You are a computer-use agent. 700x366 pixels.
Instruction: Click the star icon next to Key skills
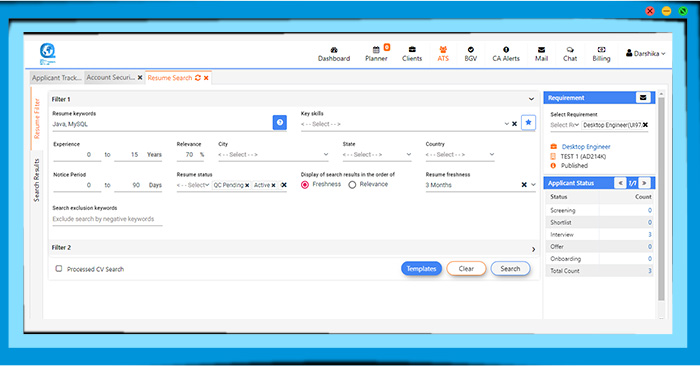tap(529, 122)
